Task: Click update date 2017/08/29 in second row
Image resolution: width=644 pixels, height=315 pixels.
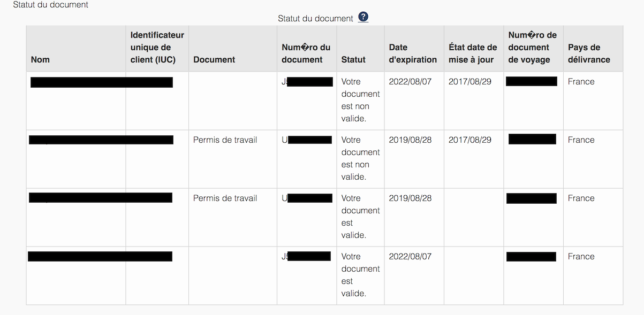Action: (470, 140)
